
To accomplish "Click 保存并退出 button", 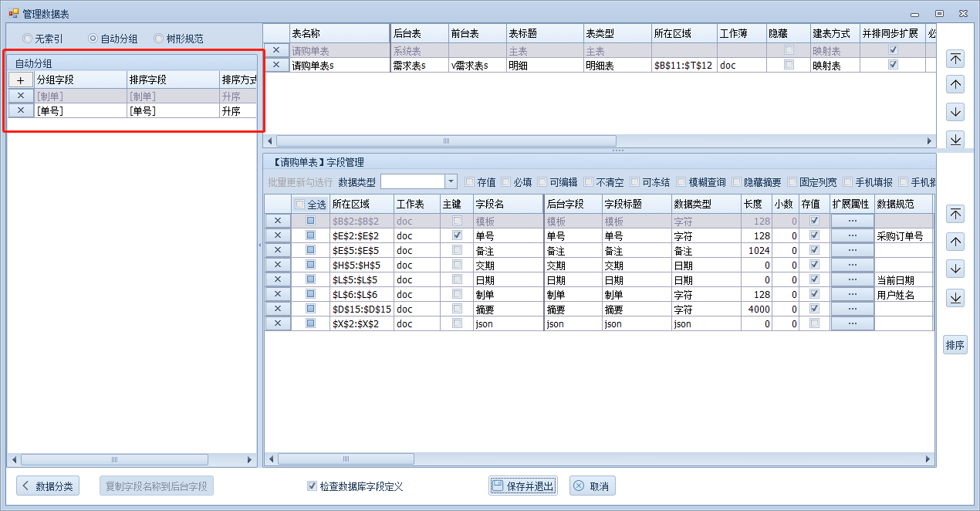I will point(522,486).
